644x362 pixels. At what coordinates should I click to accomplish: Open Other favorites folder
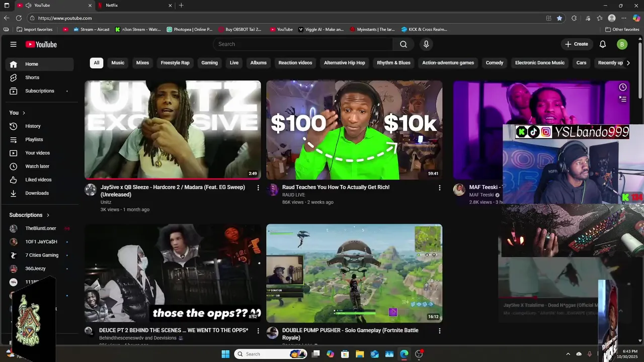coord(622,30)
